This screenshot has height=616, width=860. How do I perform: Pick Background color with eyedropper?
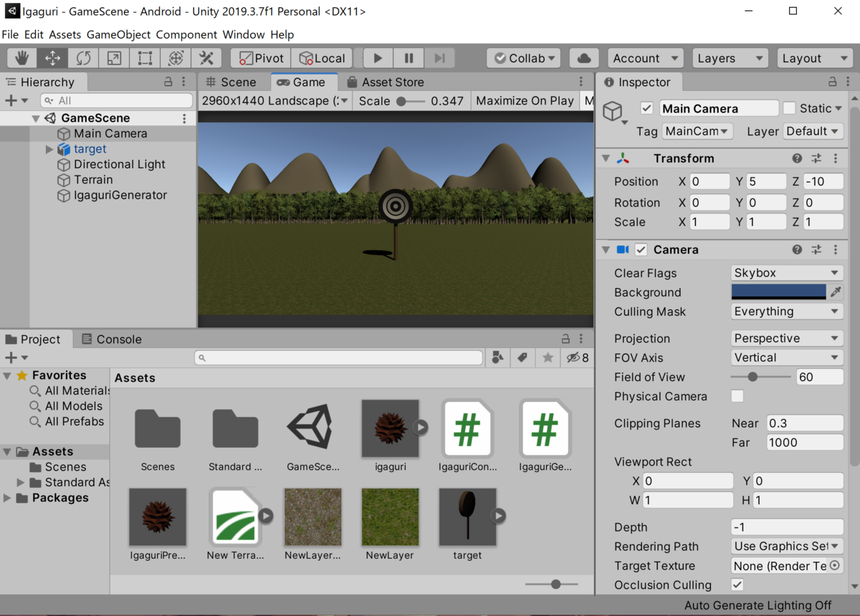coord(836,292)
